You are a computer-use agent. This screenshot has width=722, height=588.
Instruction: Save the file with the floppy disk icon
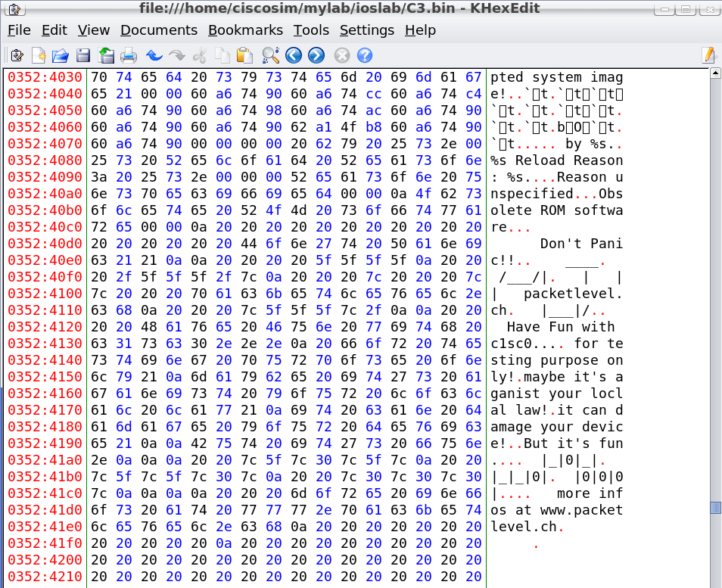[83, 55]
